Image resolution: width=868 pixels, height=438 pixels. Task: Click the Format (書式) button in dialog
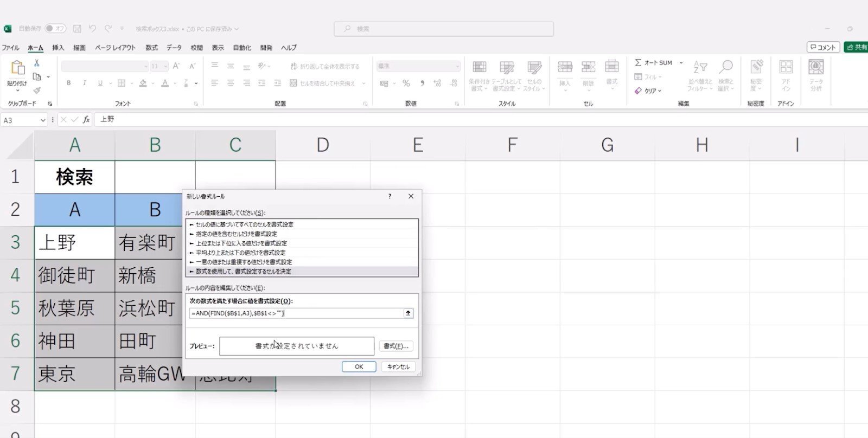396,346
